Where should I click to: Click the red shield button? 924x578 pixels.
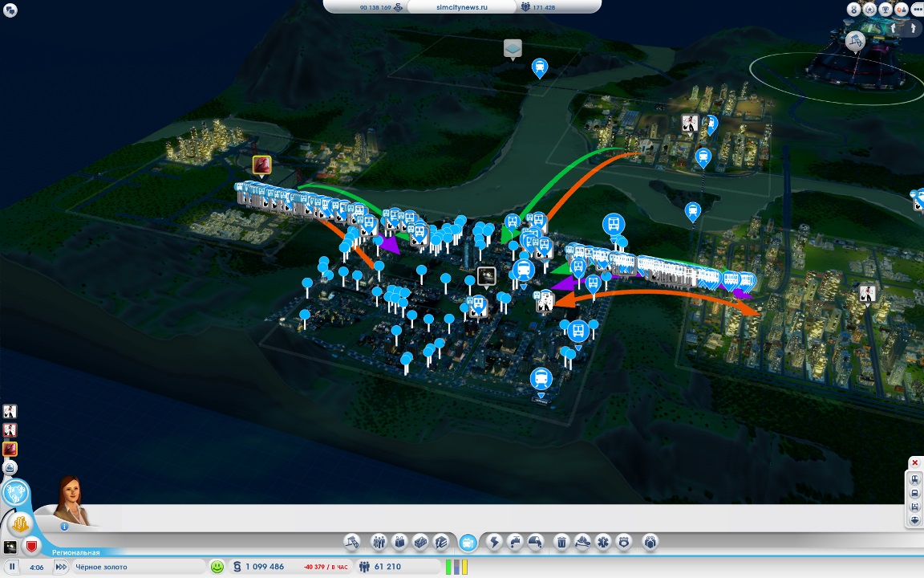[x=31, y=547]
